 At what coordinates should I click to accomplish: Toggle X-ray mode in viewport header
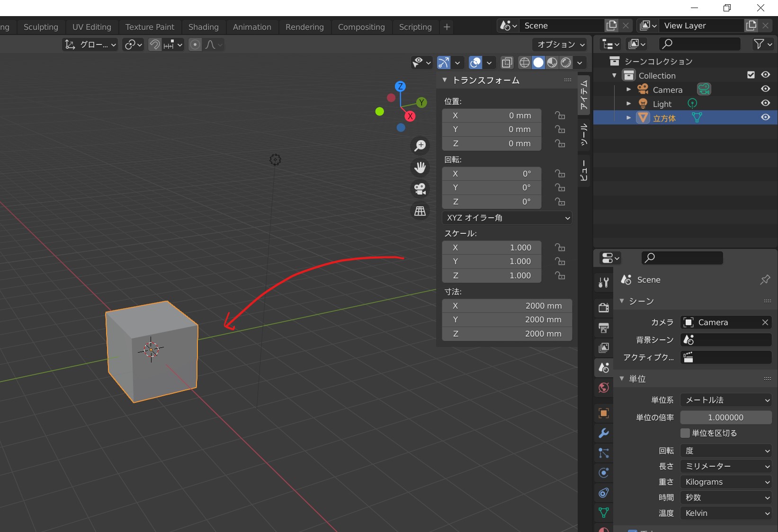pyautogui.click(x=507, y=62)
